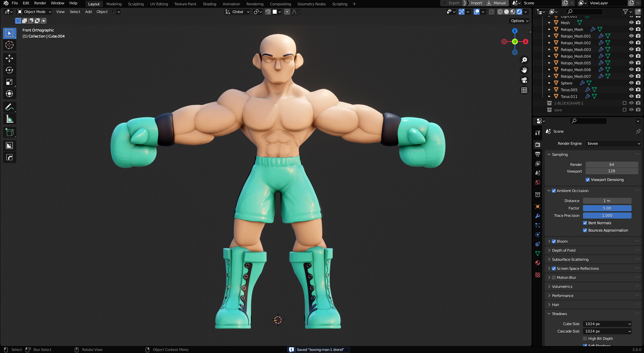Open the Render properties tab
The width and height of the screenshot is (644, 353).
538,144
